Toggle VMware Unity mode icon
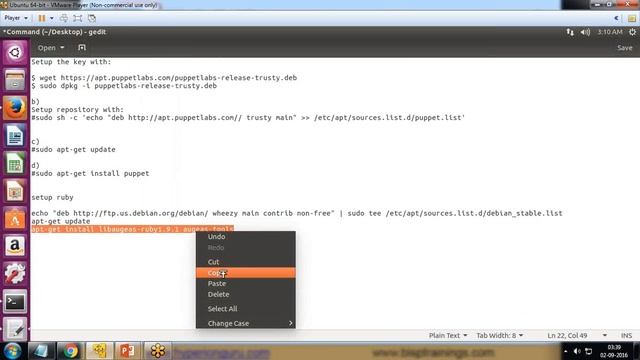This screenshot has height=360, width=640. (x=92, y=18)
